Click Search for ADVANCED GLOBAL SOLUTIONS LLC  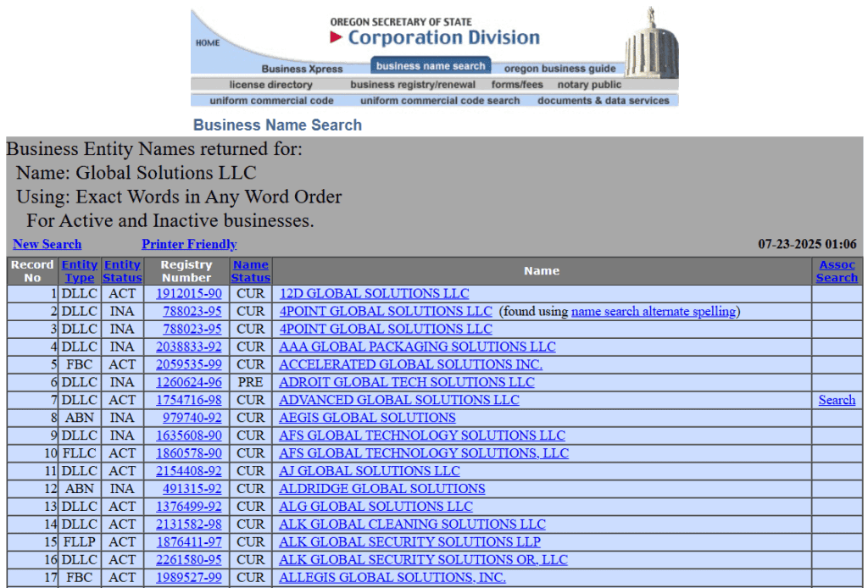[837, 400]
